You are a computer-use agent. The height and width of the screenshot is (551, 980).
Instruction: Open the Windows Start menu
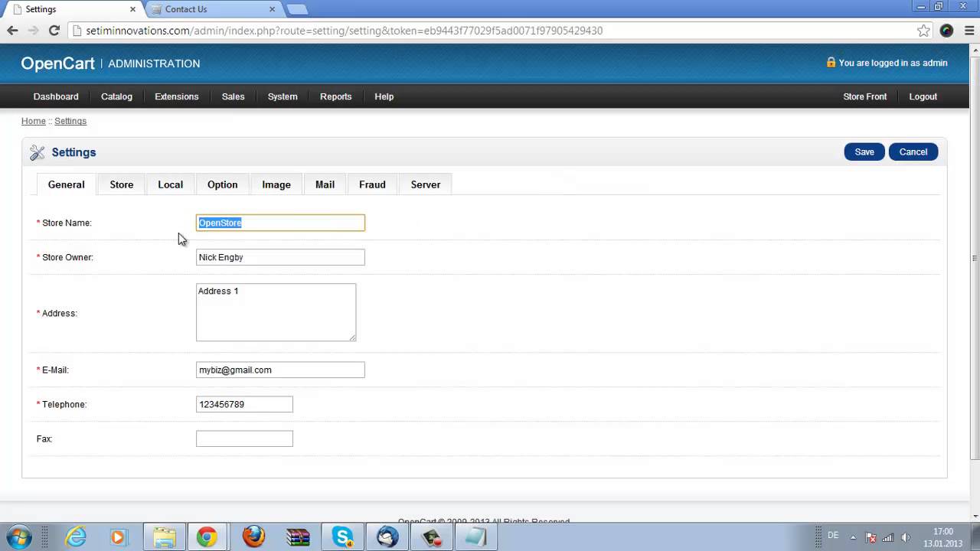19,537
